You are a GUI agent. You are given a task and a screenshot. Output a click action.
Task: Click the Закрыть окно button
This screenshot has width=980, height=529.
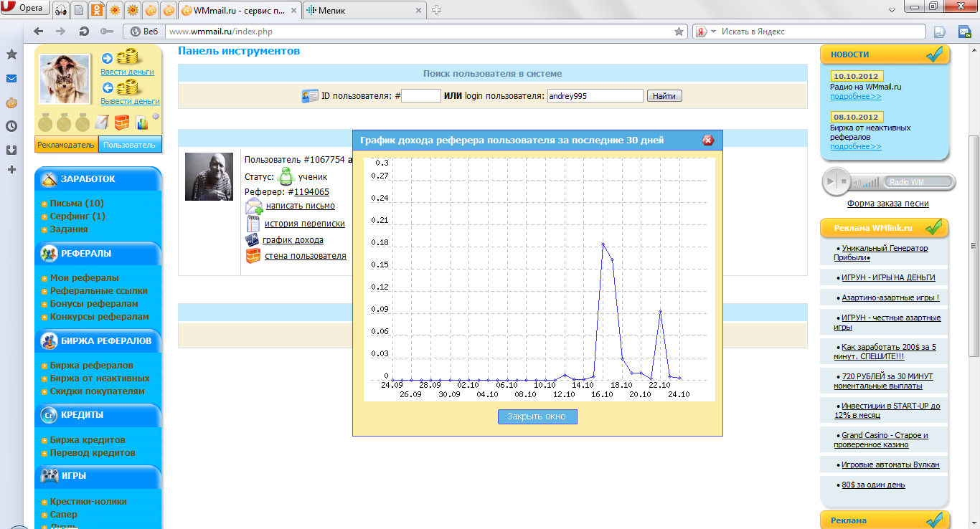pyautogui.click(x=537, y=416)
